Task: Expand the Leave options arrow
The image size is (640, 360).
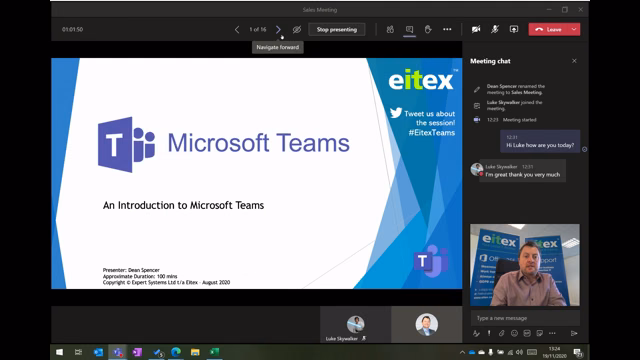Action: [574, 29]
